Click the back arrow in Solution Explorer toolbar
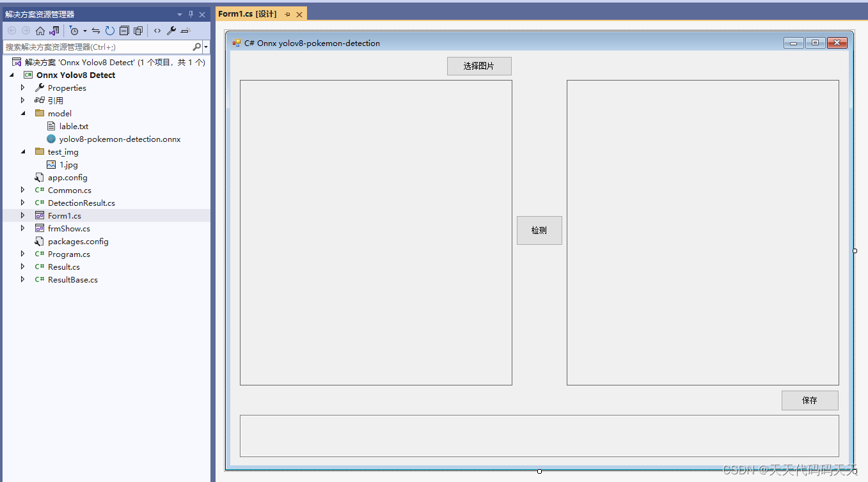This screenshot has height=482, width=868. (12, 31)
